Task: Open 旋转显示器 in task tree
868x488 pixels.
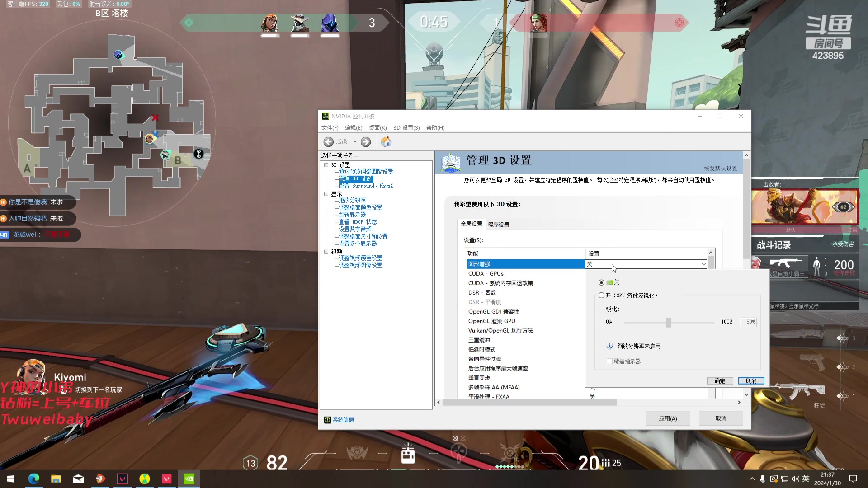Action: coord(352,215)
